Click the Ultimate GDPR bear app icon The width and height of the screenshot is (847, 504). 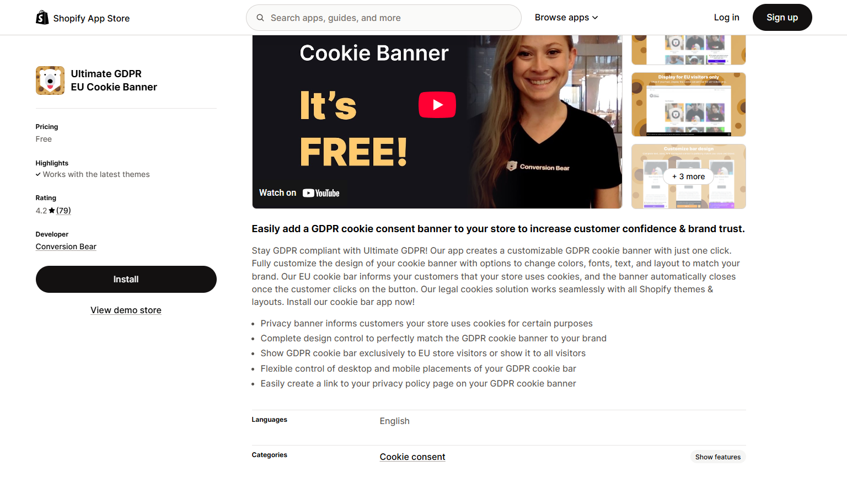pyautogui.click(x=50, y=81)
